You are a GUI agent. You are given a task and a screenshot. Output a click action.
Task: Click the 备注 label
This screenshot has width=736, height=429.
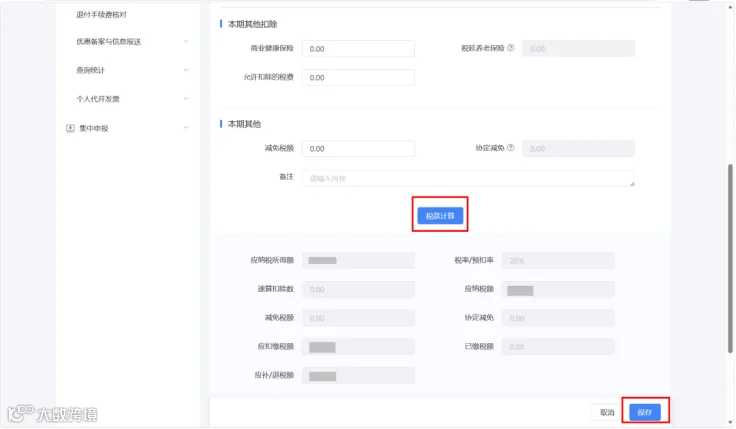click(286, 177)
